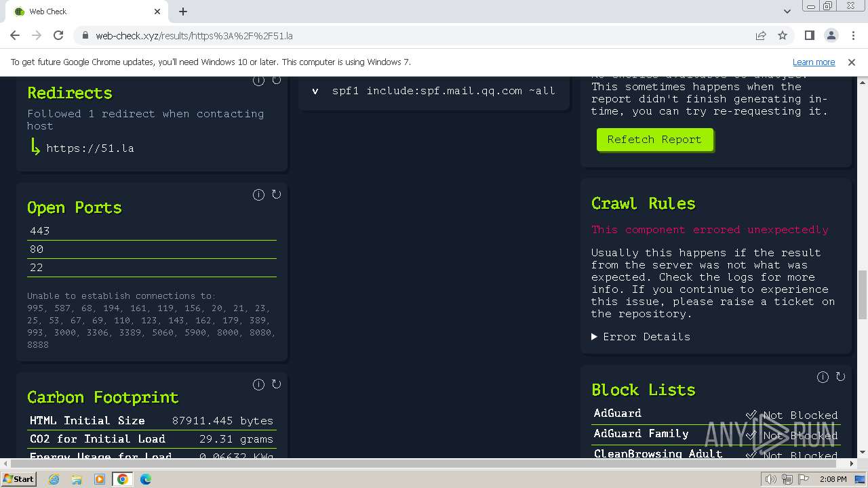
Task: Show info for Block Lists card
Action: pyautogui.click(x=823, y=377)
